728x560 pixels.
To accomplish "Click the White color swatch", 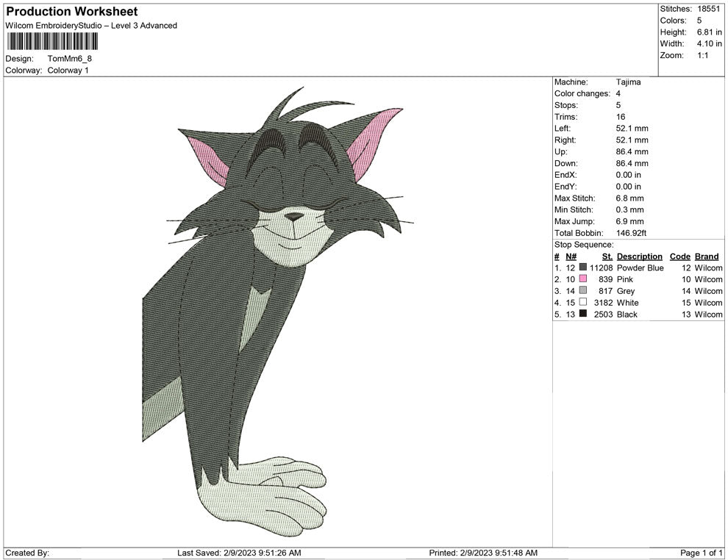I will (x=583, y=302).
